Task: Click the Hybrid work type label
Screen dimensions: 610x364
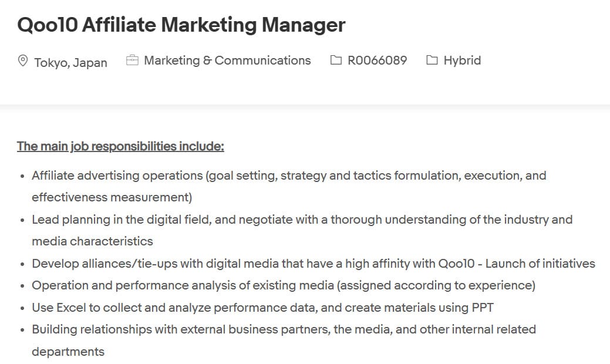Action: click(462, 60)
